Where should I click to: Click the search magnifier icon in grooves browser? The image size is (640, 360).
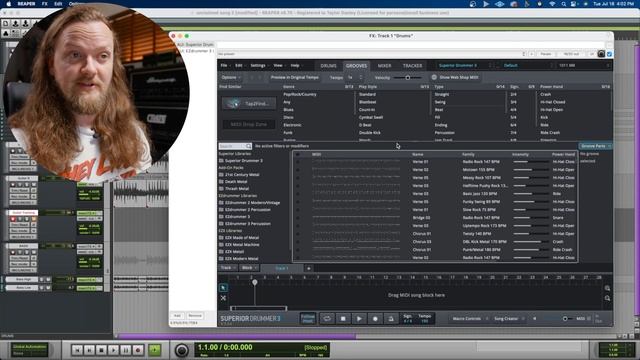tap(248, 146)
